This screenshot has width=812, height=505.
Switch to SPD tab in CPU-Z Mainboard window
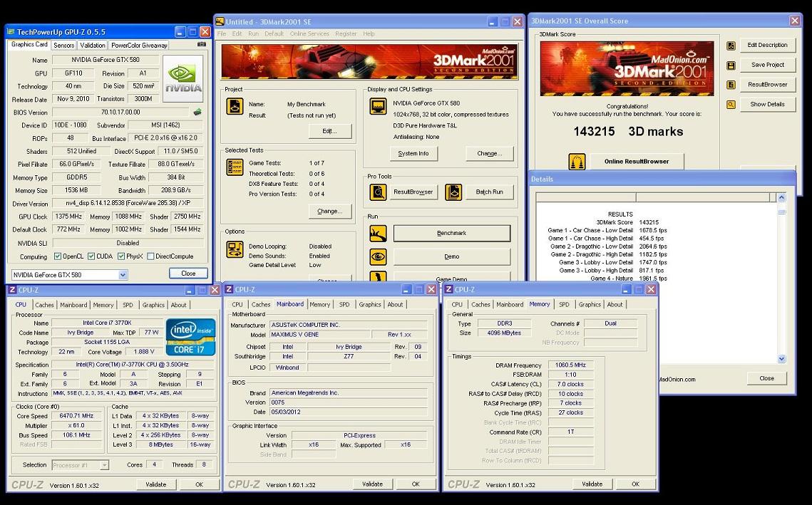point(344,304)
